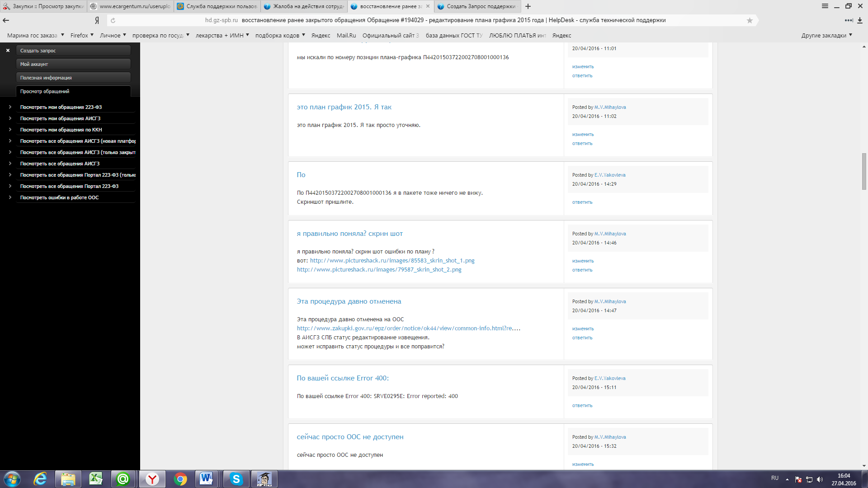
Task: Show hidden tray icons arrow
Action: [x=787, y=479]
